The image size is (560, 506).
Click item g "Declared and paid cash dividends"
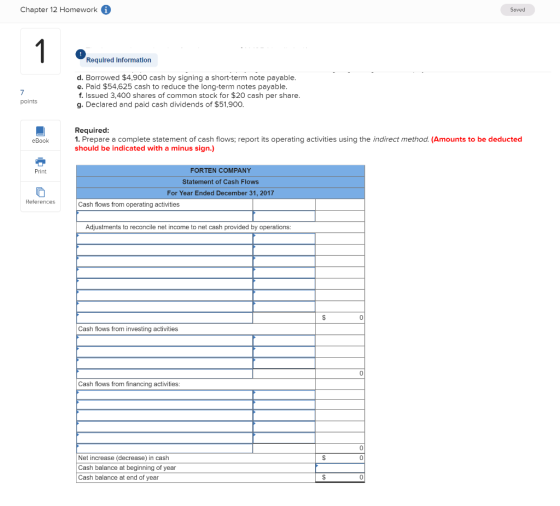point(160,104)
